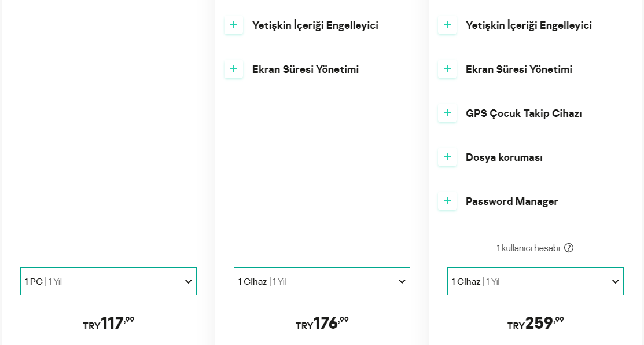The height and width of the screenshot is (345, 644).
Task: Click plus icon beside Password Manager
Action: 447,201
